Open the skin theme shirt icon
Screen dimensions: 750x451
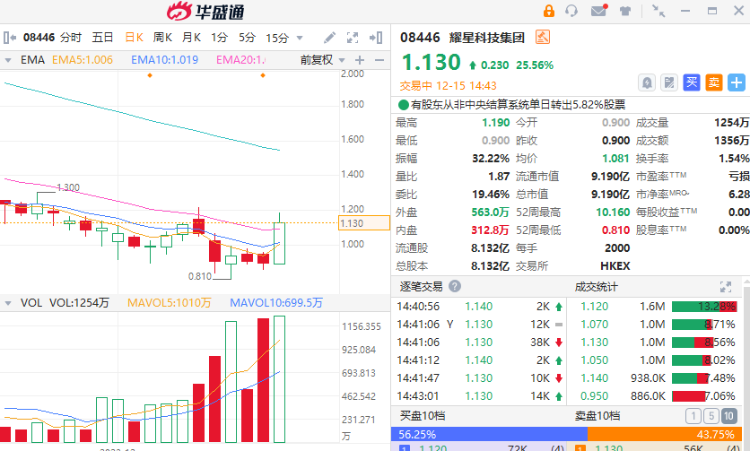tap(625, 11)
